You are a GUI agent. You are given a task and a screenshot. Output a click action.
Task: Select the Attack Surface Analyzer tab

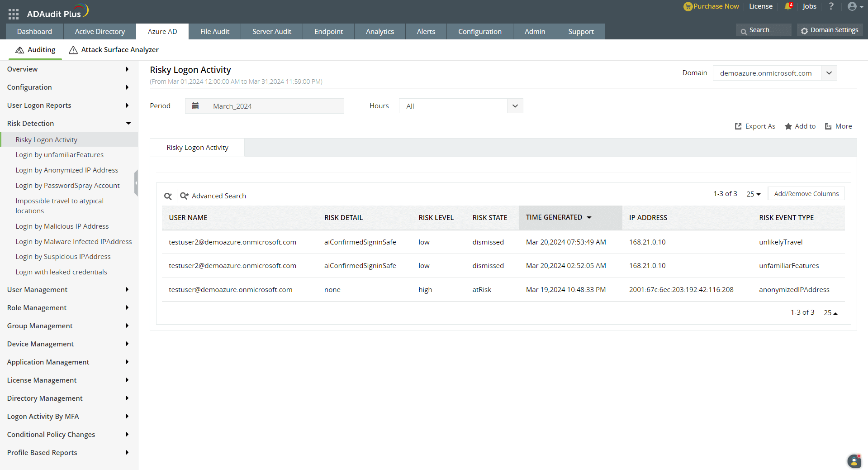(114, 50)
